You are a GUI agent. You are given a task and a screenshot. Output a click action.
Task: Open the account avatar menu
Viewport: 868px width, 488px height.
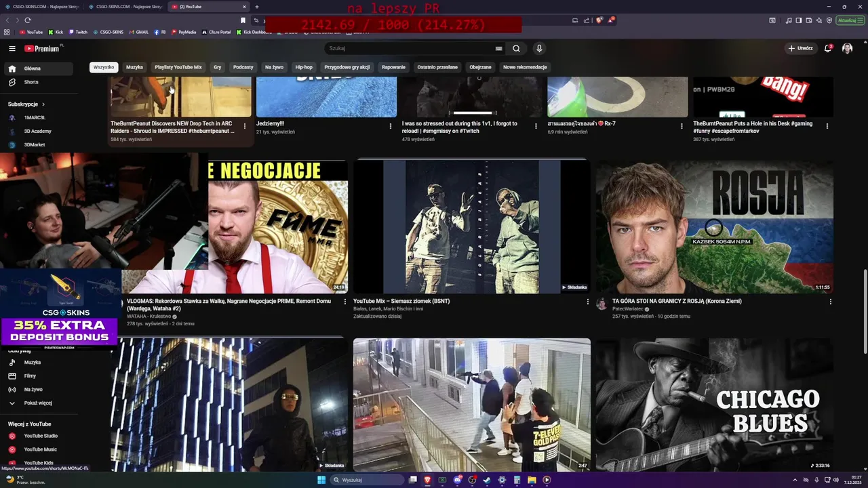[x=847, y=48]
